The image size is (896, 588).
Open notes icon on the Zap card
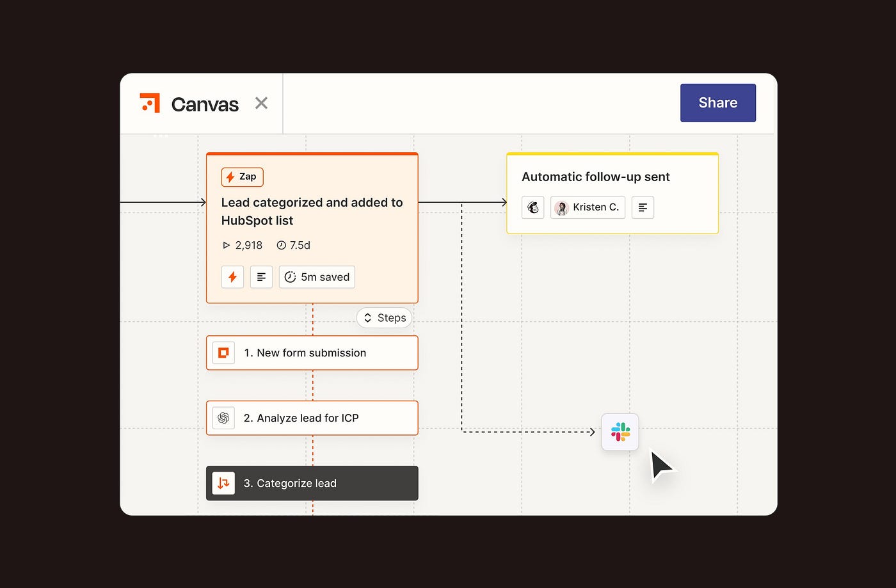tap(261, 277)
